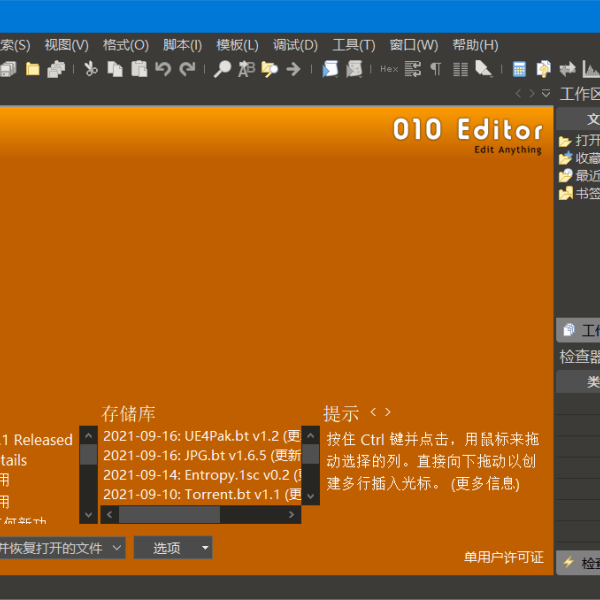
Task: Click the word wrap lines icon
Action: pyautogui.click(x=413, y=69)
